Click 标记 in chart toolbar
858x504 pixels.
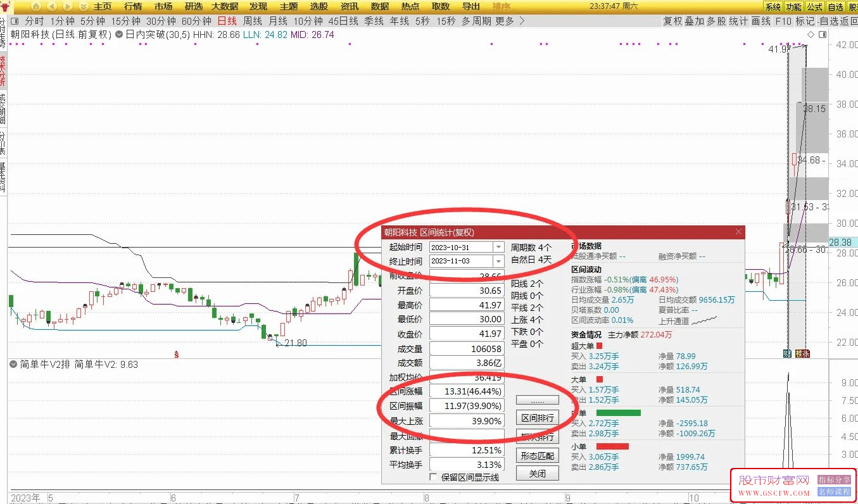[x=805, y=21]
